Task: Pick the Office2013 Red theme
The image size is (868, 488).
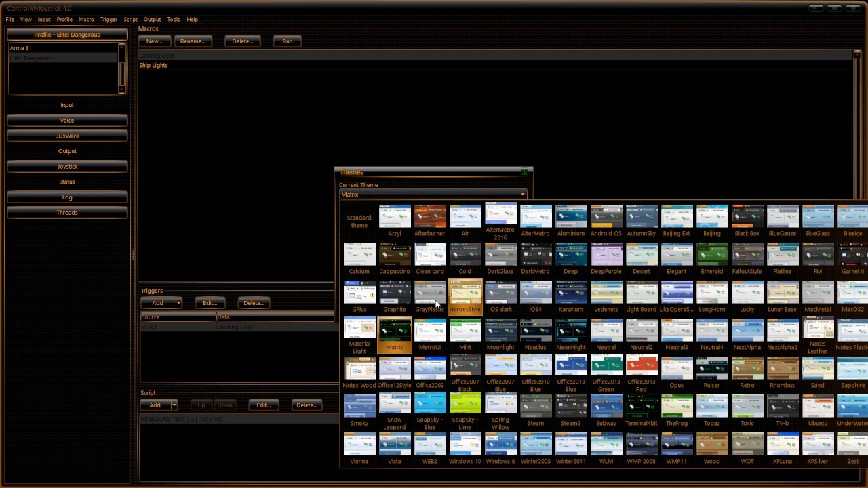Action: [x=642, y=373]
